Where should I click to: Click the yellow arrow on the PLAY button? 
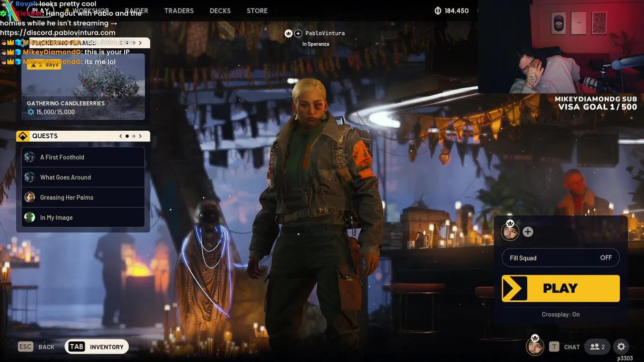coord(515,288)
